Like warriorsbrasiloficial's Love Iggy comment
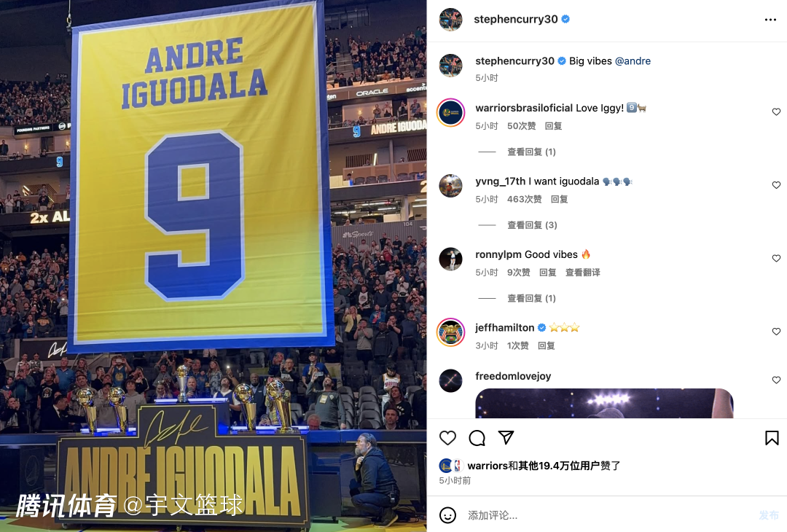Image resolution: width=787 pixels, height=532 pixels. point(776,112)
